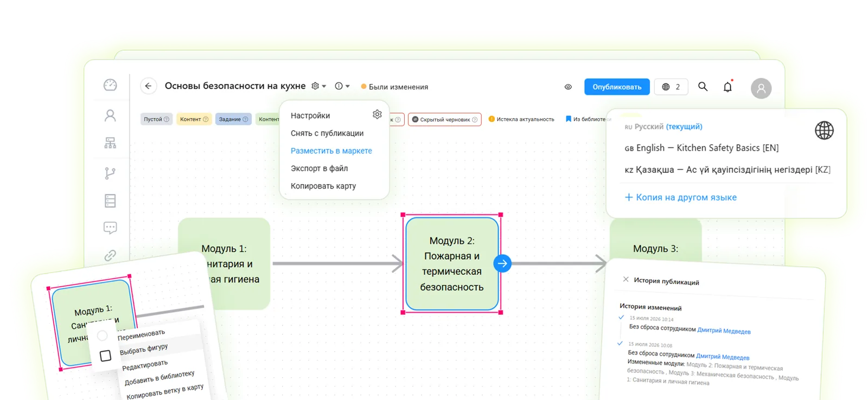Click Копия на другом языке link
The width and height of the screenshot is (868, 400).
[680, 197]
